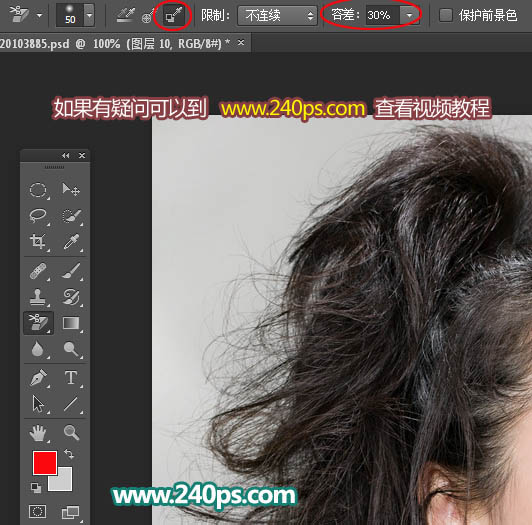The width and height of the screenshot is (532, 525).
Task: Collapse the toolbox panel with double arrows
Action: click(x=65, y=155)
